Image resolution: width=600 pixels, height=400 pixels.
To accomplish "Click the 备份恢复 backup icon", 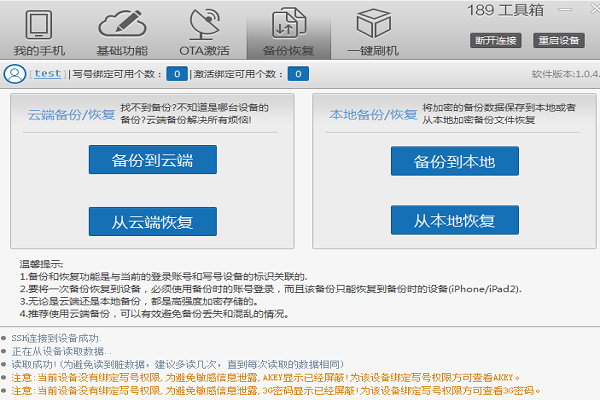I will pos(289,24).
